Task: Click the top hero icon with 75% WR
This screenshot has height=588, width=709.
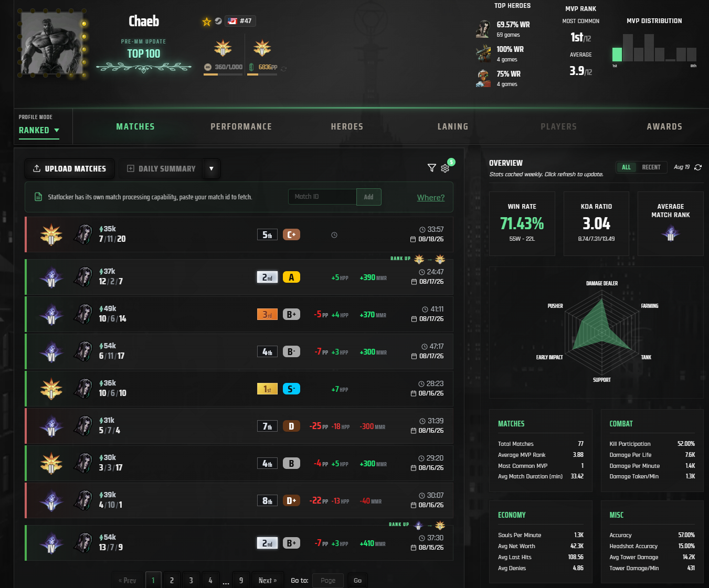Action: (483, 78)
